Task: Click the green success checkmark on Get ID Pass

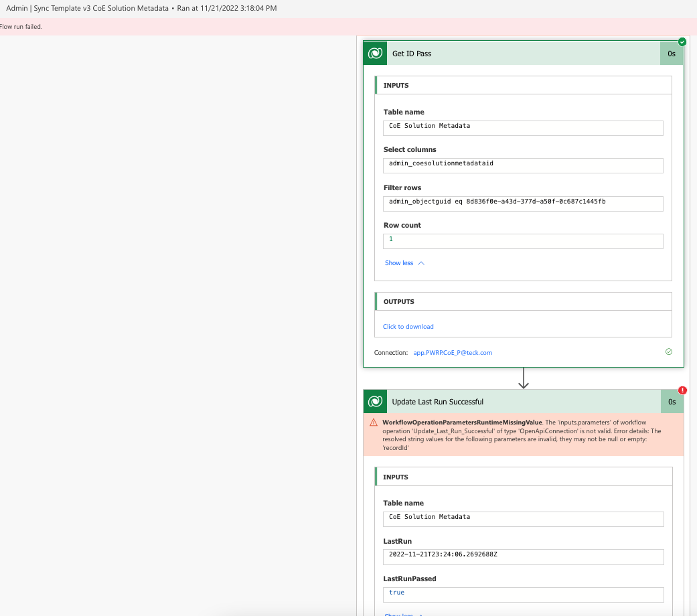Action: click(682, 42)
